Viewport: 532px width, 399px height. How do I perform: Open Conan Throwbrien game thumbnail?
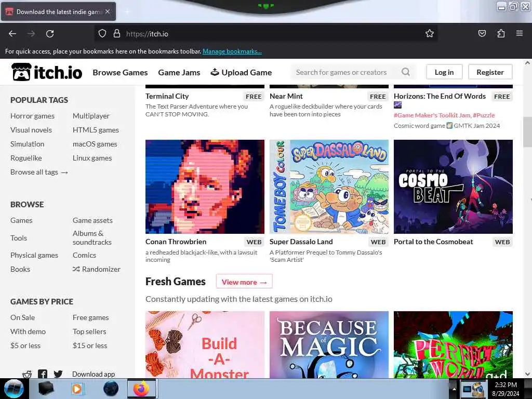(x=205, y=187)
